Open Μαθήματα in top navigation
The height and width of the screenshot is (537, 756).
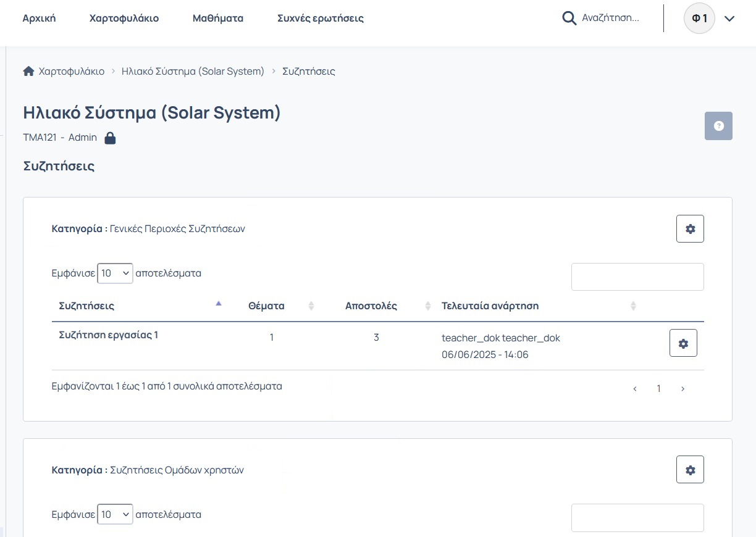[218, 19]
